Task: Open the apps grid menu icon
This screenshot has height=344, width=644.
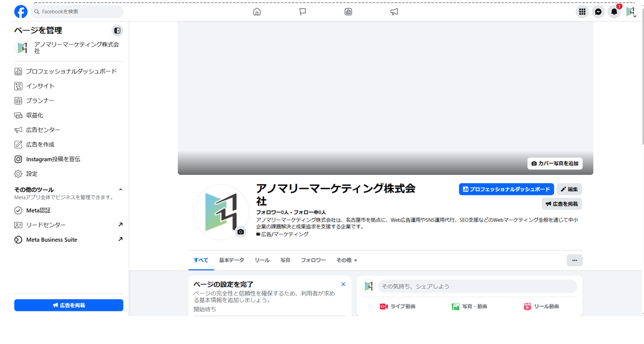Action: (x=582, y=12)
